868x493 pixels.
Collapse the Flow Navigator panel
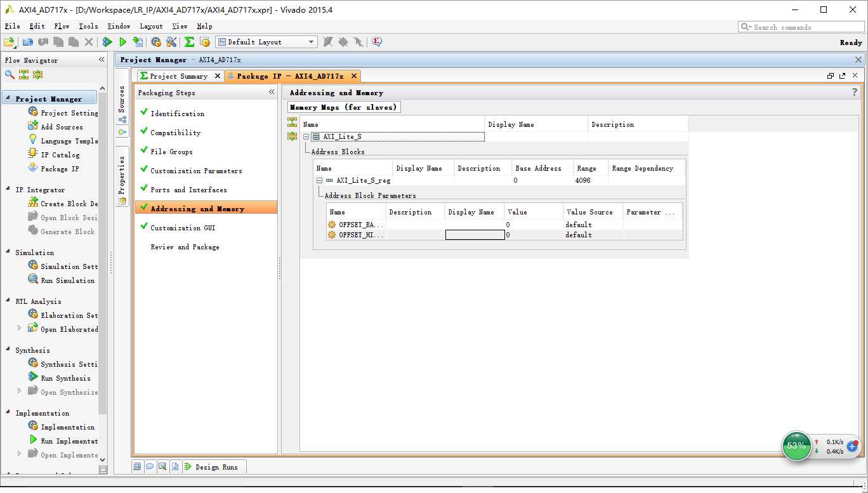pyautogui.click(x=102, y=60)
